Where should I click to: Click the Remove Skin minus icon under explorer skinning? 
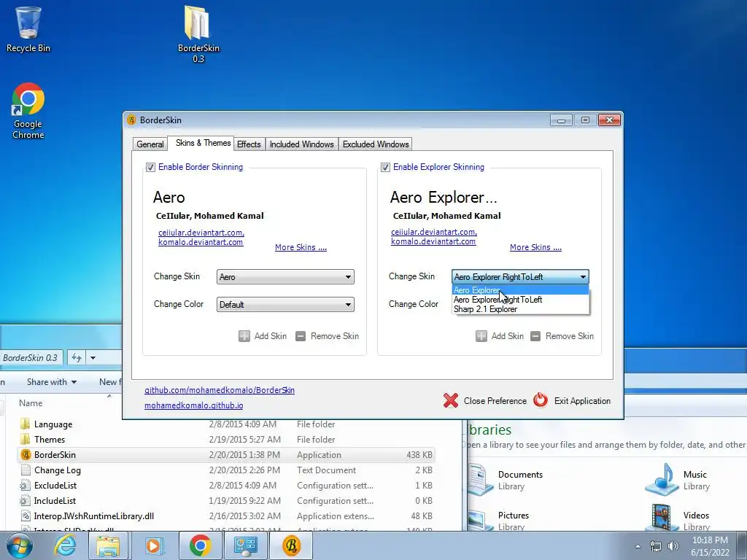tap(535, 336)
